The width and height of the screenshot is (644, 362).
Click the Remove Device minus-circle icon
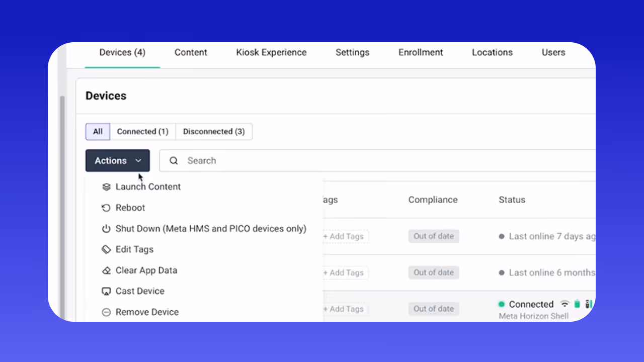pyautogui.click(x=106, y=312)
